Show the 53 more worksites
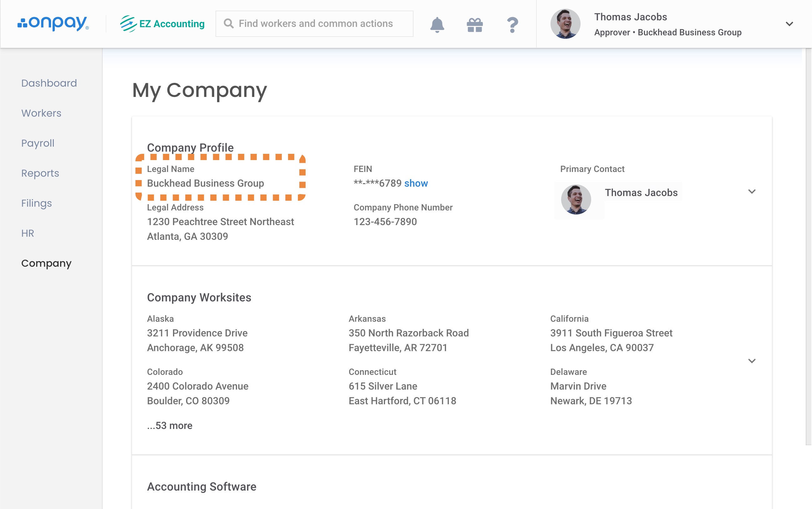 point(170,426)
